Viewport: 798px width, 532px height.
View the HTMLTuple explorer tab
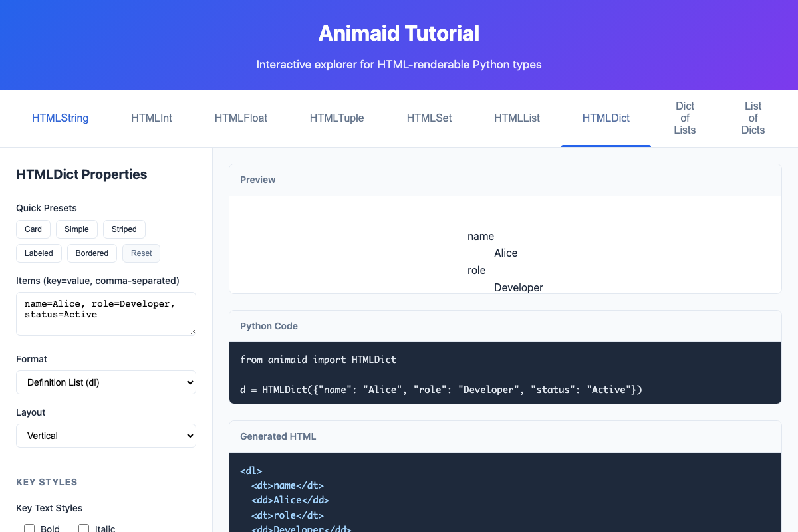pos(336,118)
